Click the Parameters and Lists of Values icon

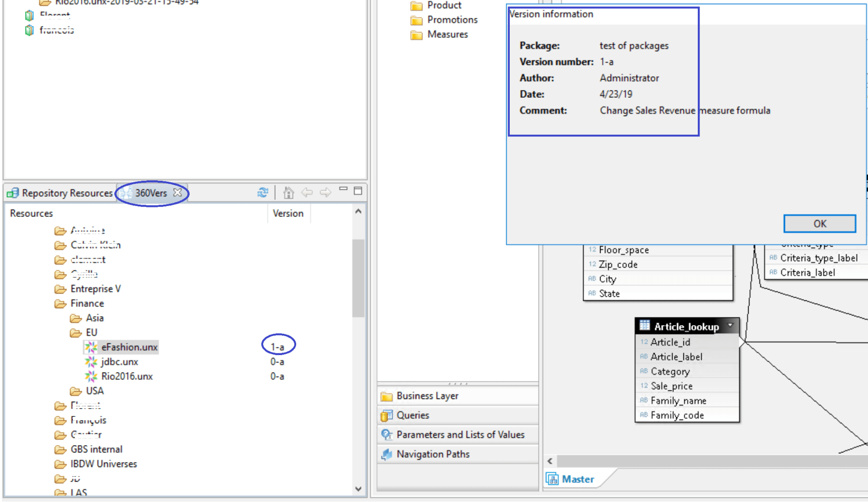(386, 435)
